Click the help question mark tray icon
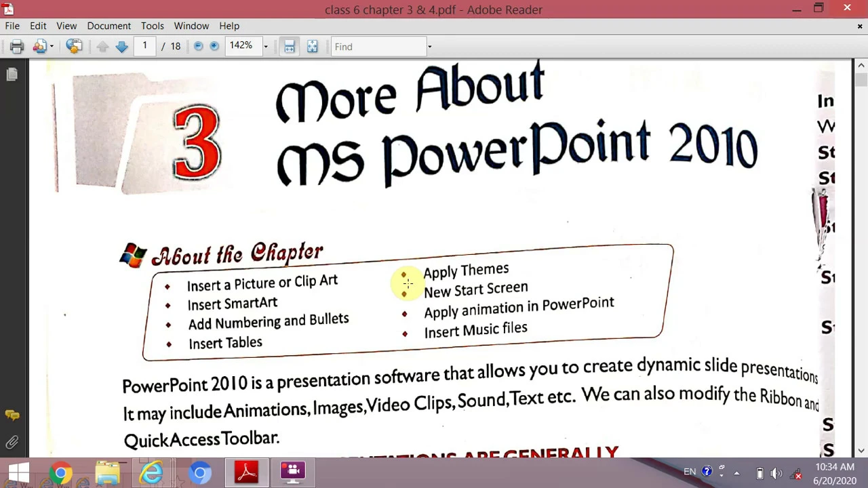The height and width of the screenshot is (488, 868). click(x=707, y=472)
